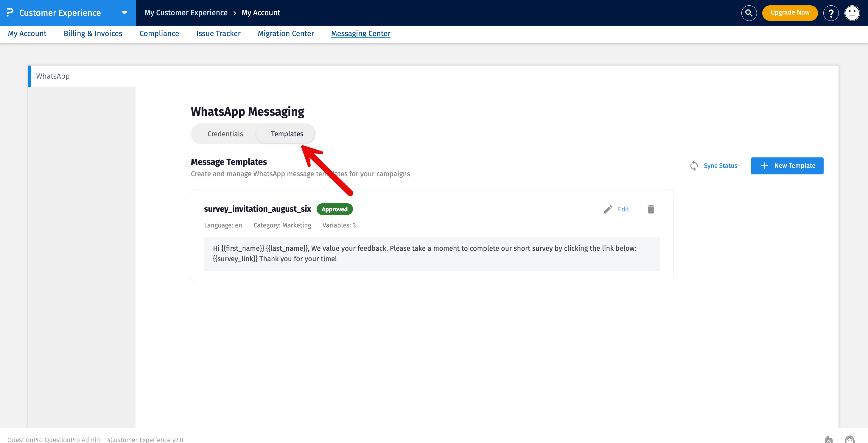Click Edit for survey_invitation_august_six
Image resolution: width=868 pixels, height=443 pixels.
point(623,209)
